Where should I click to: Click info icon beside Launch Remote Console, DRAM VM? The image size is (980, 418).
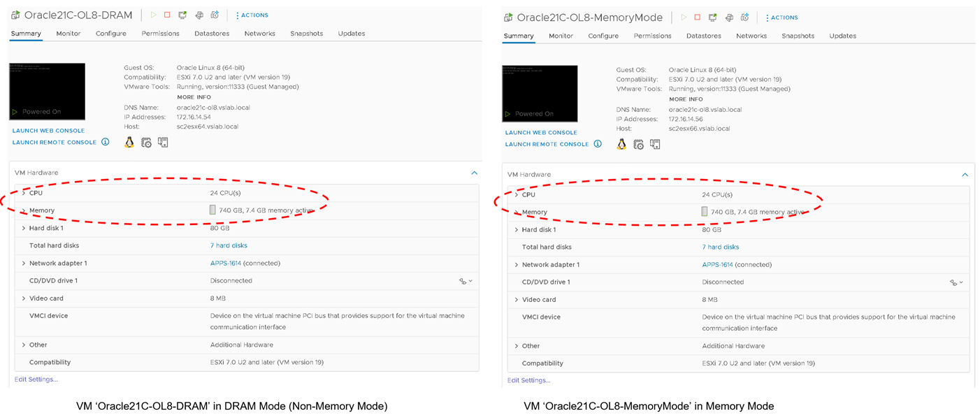(106, 142)
